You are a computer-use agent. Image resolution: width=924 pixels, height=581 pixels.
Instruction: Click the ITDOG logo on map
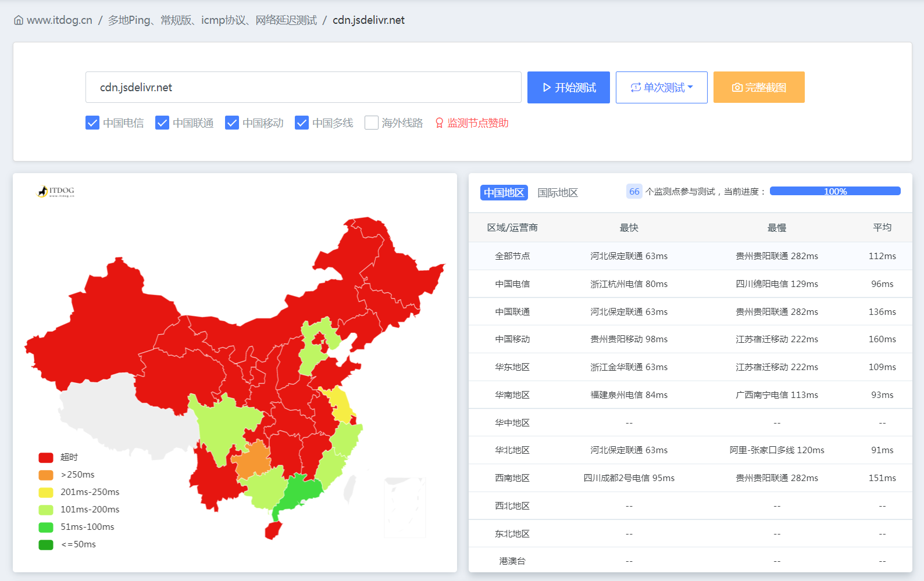tap(56, 191)
